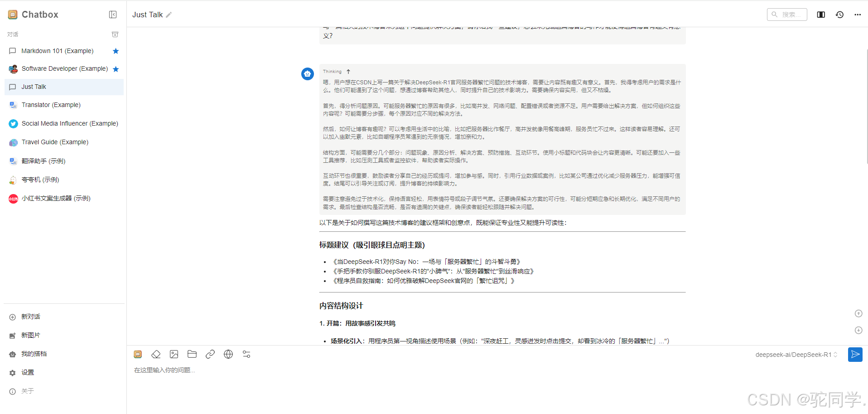Insert a link with the chain icon
Image resolution: width=868 pixels, height=414 pixels.
coord(210,354)
